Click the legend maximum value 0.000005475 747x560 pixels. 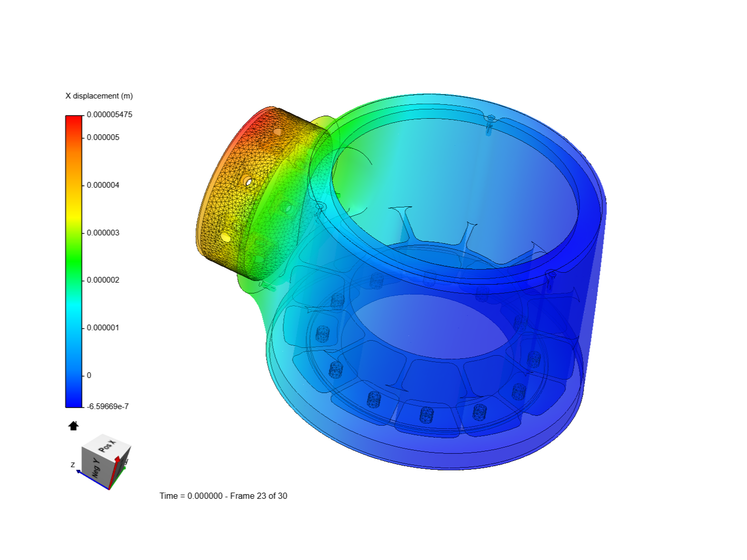pyautogui.click(x=109, y=115)
